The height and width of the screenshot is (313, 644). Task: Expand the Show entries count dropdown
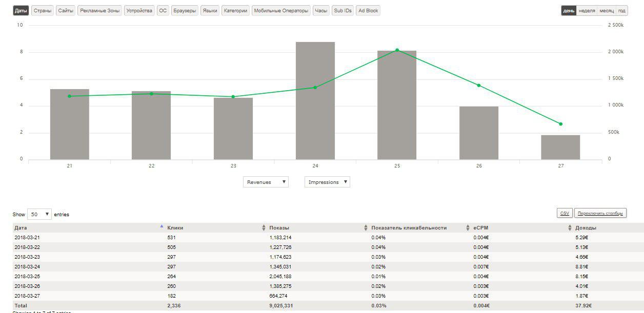[x=39, y=214]
